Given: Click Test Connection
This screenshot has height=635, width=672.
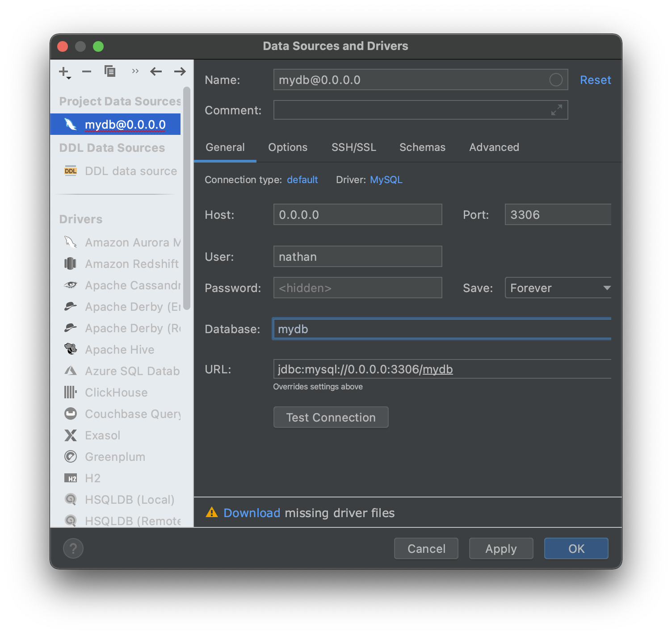Looking at the screenshot, I should [331, 417].
